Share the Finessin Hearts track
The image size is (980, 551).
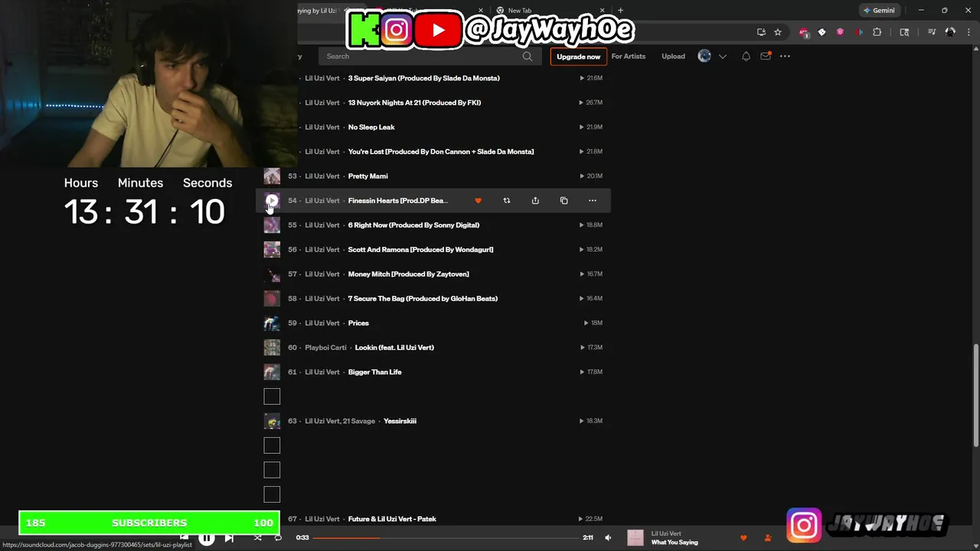[535, 201]
